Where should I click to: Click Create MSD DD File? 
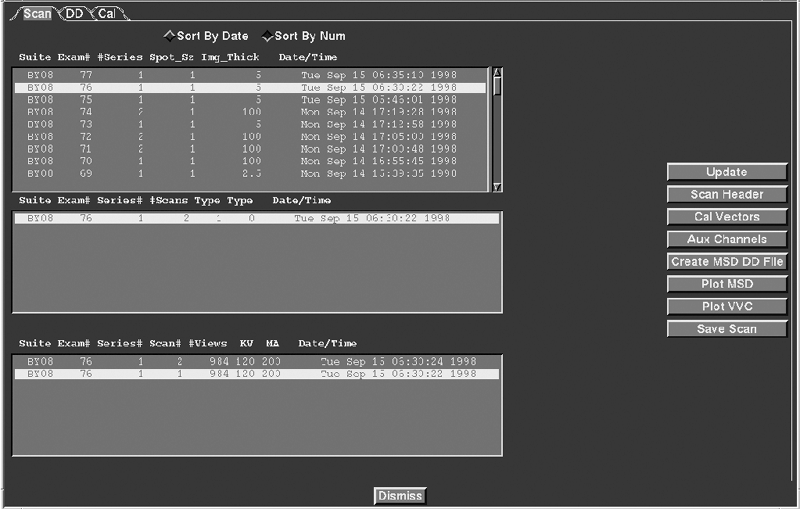tap(726, 262)
